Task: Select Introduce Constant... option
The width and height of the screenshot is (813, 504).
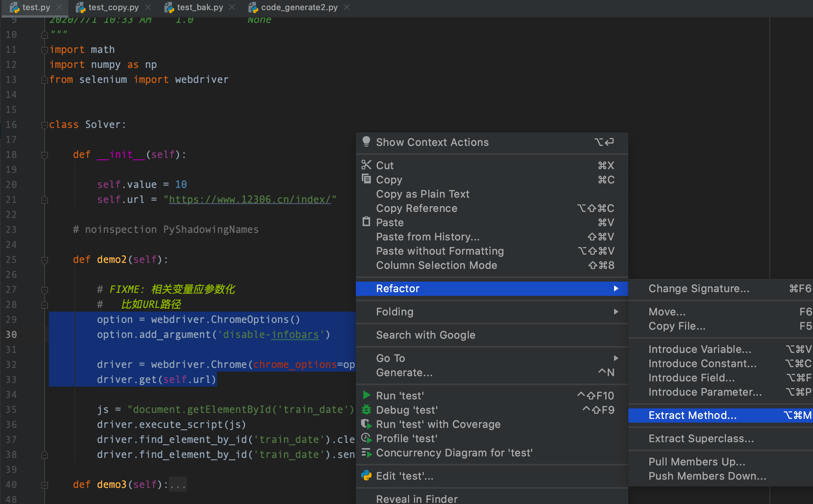Action: click(x=720, y=363)
